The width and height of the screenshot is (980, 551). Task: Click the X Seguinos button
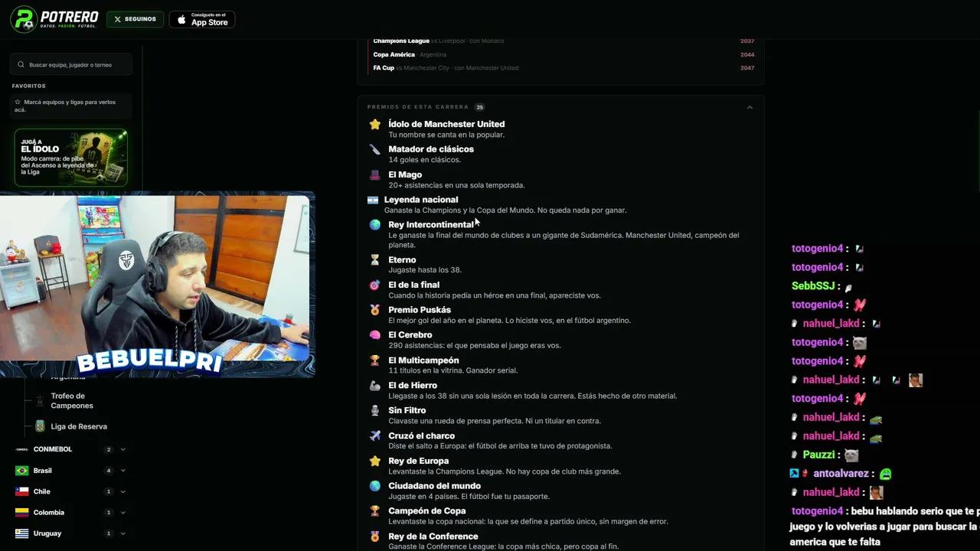(x=136, y=19)
